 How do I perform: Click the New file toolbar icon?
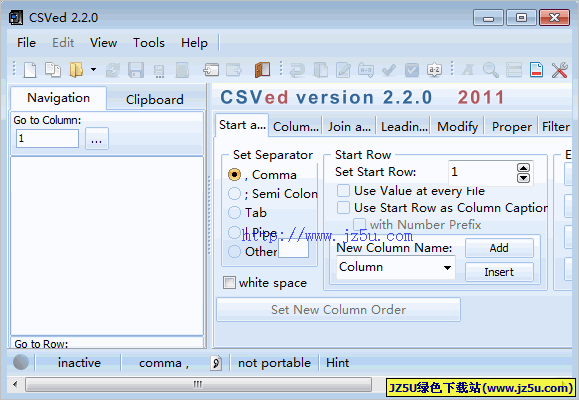[30, 69]
